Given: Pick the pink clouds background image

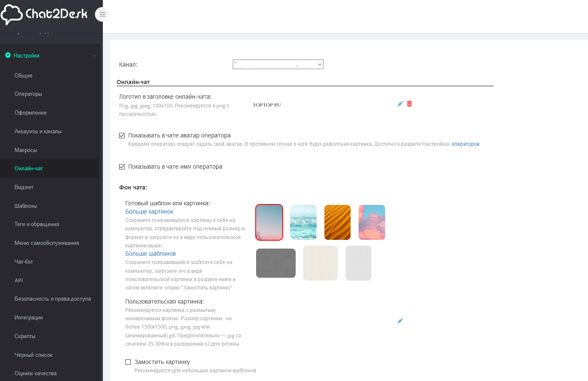Looking at the screenshot, I should [372, 222].
